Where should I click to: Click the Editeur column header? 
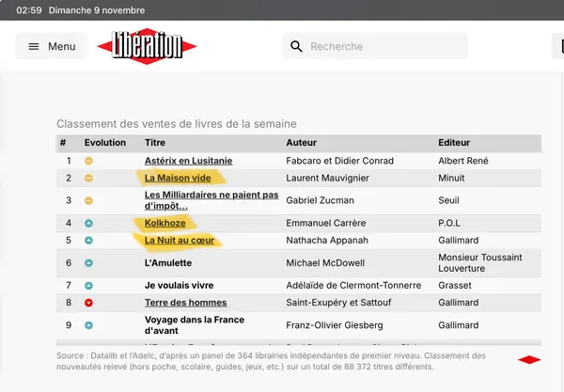(x=454, y=142)
